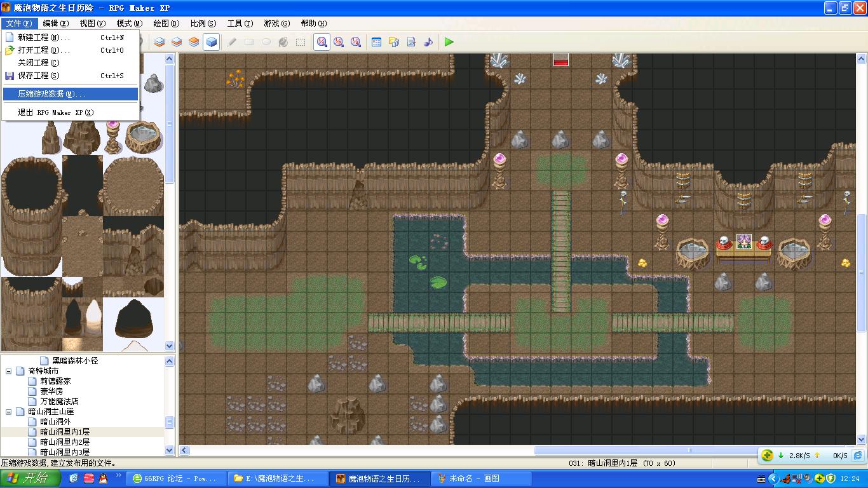Screen dimensions: 868x488
Task: Open the 工具(T) menu
Action: [x=240, y=24]
